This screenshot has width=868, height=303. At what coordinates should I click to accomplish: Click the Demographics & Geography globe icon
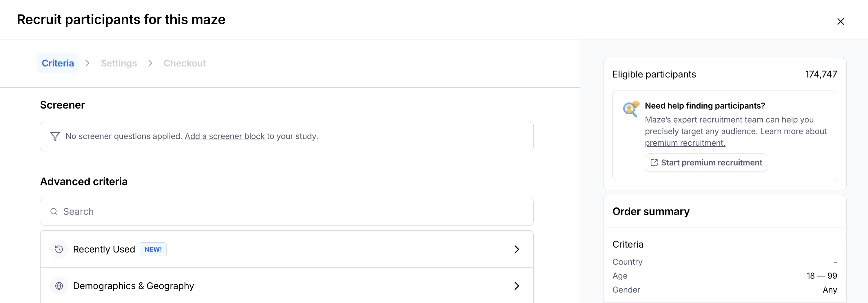pyautogui.click(x=59, y=286)
